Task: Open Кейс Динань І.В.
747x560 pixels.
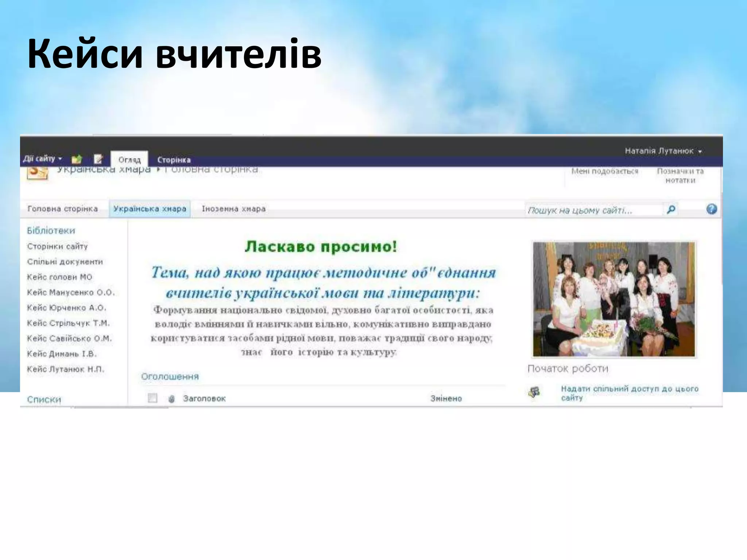Action: click(x=62, y=354)
